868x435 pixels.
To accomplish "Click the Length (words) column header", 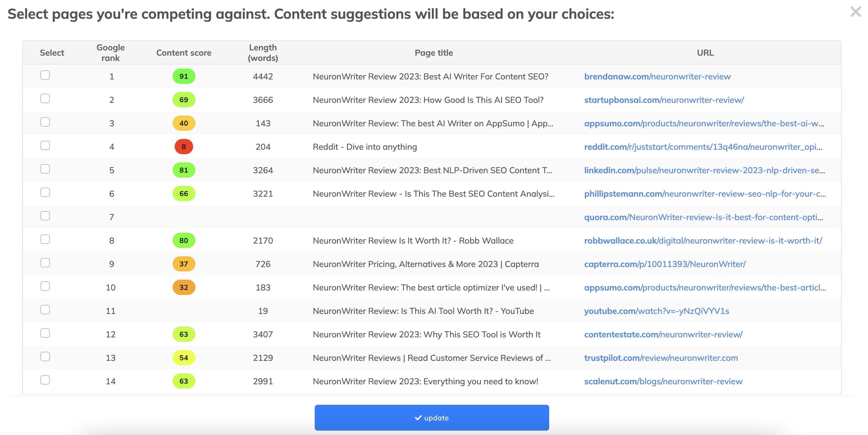I will tap(263, 53).
